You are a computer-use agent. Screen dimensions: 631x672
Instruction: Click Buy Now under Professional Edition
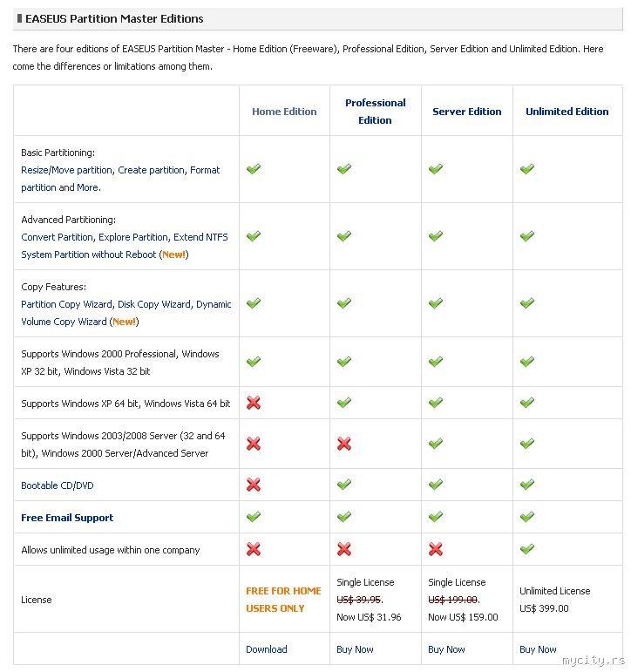(x=355, y=649)
